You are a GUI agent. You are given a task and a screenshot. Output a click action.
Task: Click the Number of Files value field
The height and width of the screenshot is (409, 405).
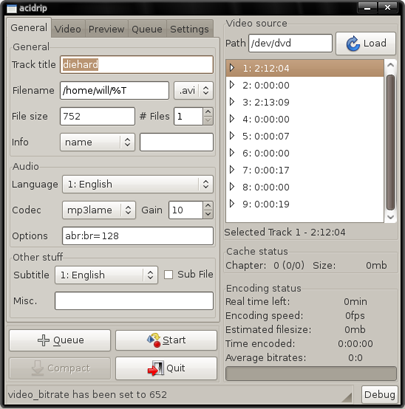pos(188,116)
